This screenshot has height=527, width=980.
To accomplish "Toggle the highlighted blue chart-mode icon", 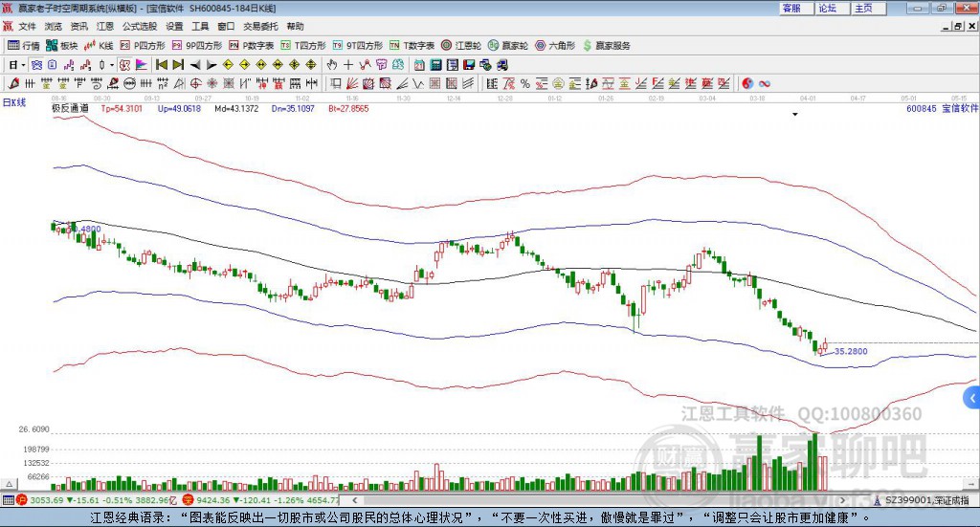I will tap(37, 65).
